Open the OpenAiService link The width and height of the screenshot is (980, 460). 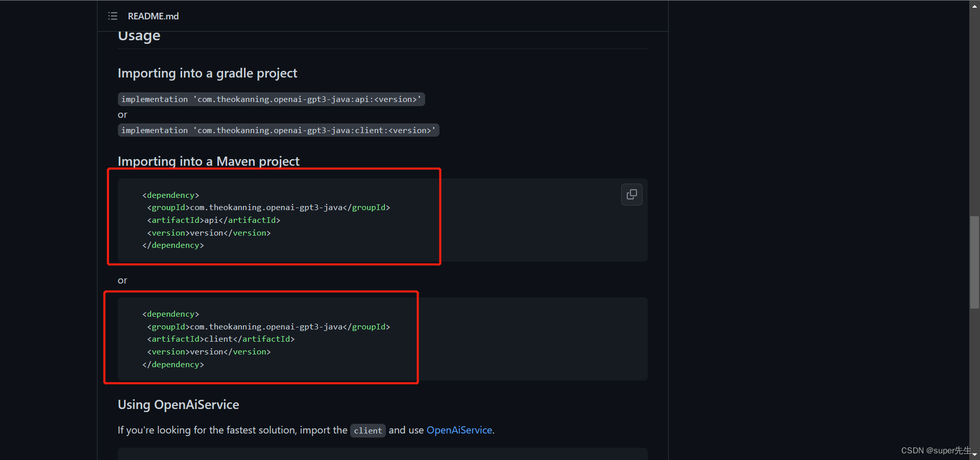(x=459, y=430)
